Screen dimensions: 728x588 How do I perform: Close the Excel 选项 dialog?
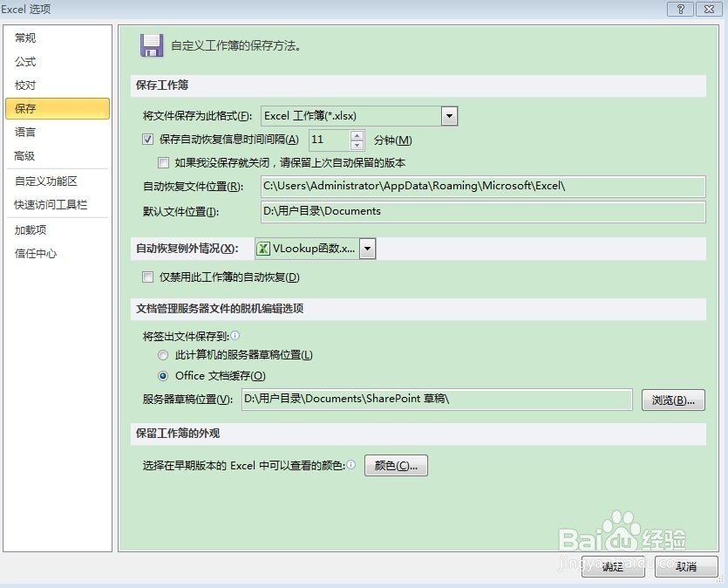[709, 9]
